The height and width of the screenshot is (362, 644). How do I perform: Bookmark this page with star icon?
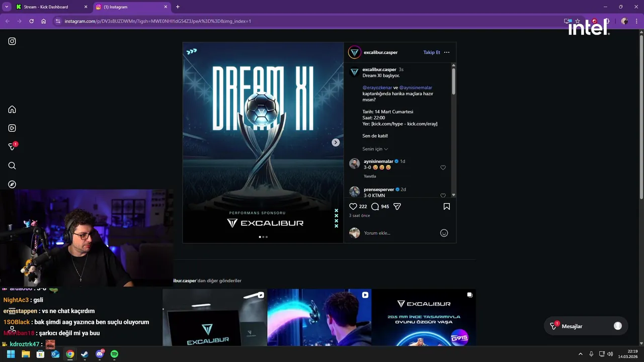coord(578,21)
